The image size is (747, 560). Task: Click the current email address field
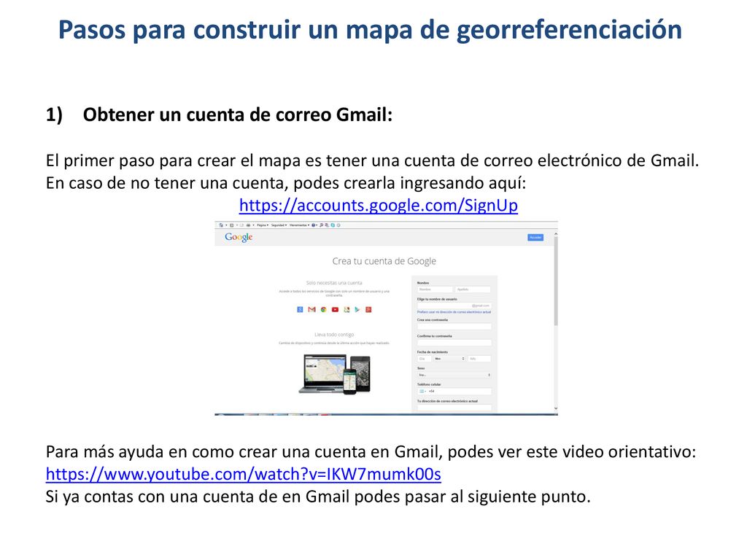tap(454, 408)
